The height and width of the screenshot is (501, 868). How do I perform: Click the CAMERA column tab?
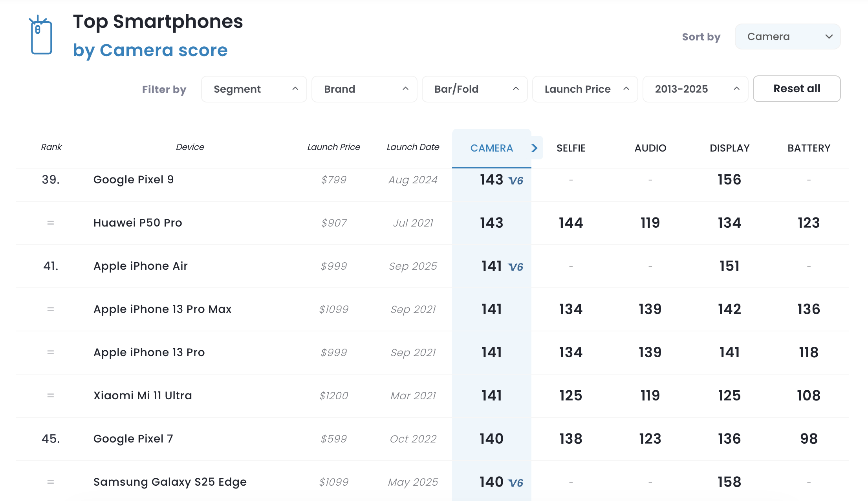click(x=491, y=148)
